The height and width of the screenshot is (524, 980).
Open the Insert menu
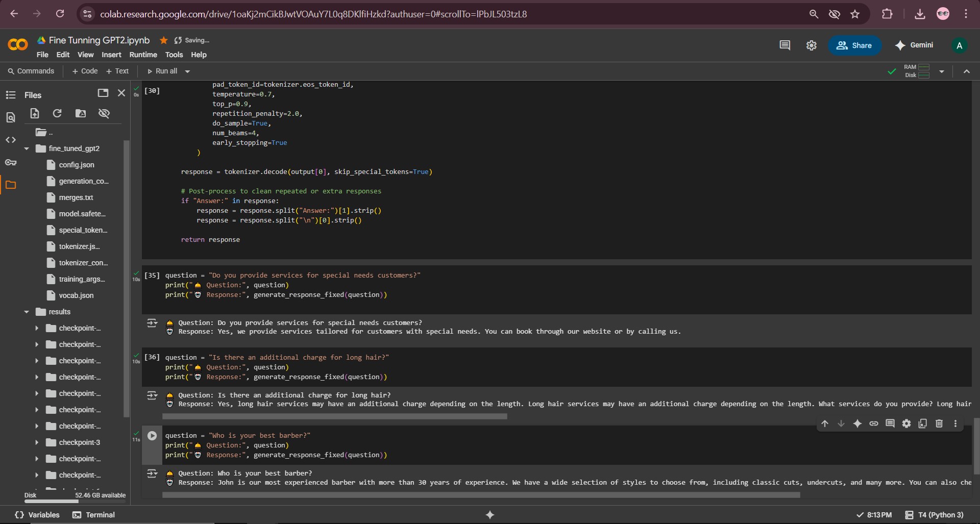point(111,55)
